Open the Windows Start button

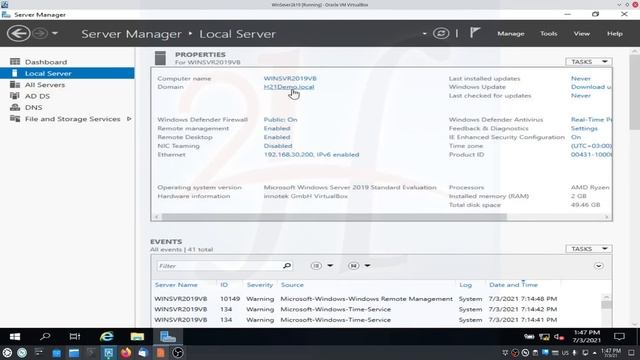click(x=15, y=337)
